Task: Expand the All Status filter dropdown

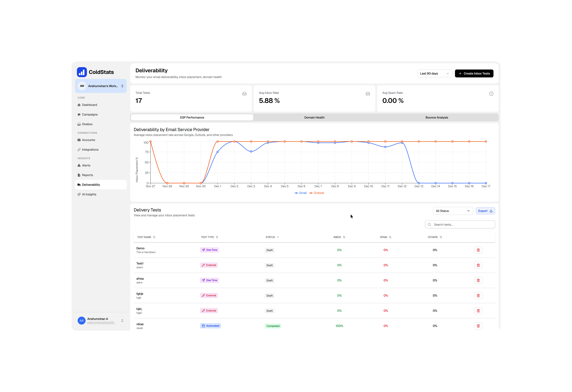Action: point(453,211)
